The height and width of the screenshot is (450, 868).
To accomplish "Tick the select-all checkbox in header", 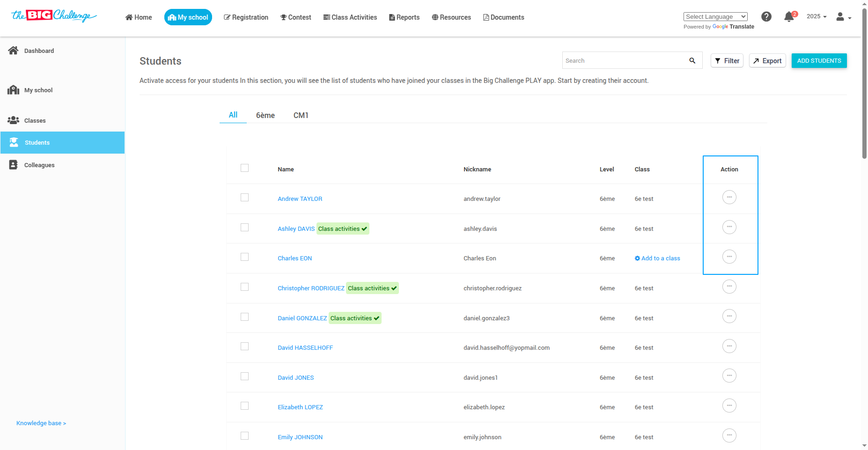I will [x=244, y=168].
